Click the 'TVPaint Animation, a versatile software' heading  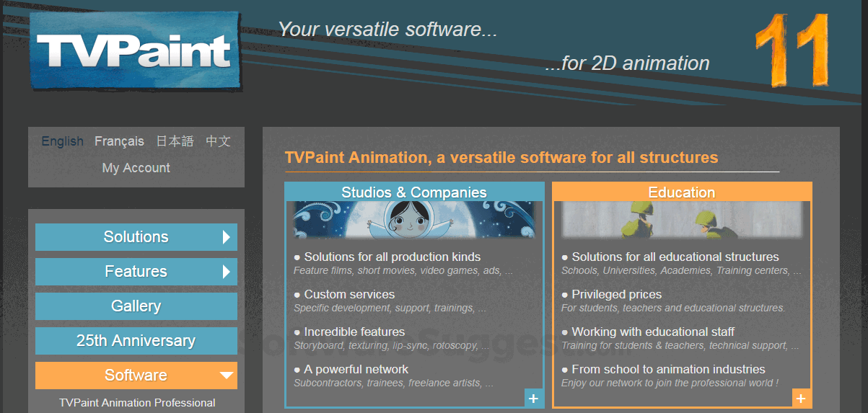pyautogui.click(x=501, y=157)
